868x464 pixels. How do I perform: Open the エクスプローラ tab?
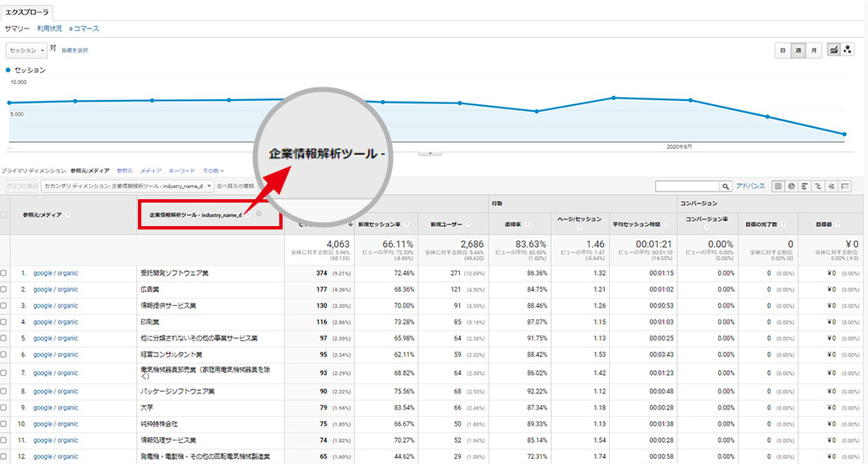tap(27, 12)
